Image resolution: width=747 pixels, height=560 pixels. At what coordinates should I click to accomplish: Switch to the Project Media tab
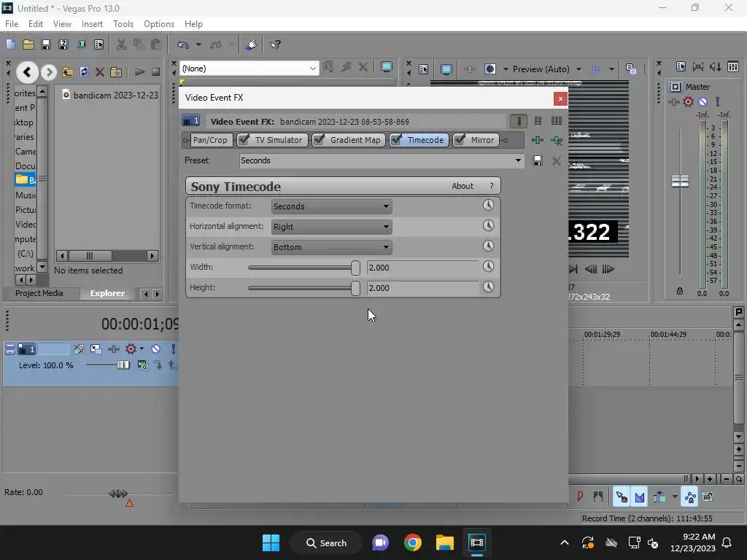tap(39, 293)
